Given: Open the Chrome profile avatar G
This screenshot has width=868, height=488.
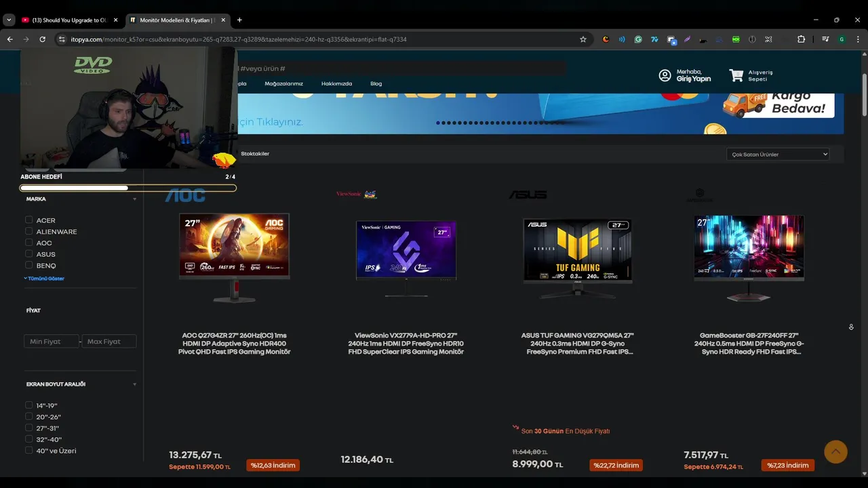Looking at the screenshot, I should [842, 39].
